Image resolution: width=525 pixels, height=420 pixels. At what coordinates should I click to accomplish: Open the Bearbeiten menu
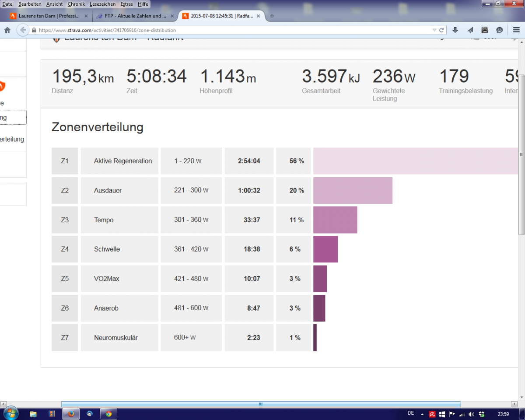(x=30, y=4)
